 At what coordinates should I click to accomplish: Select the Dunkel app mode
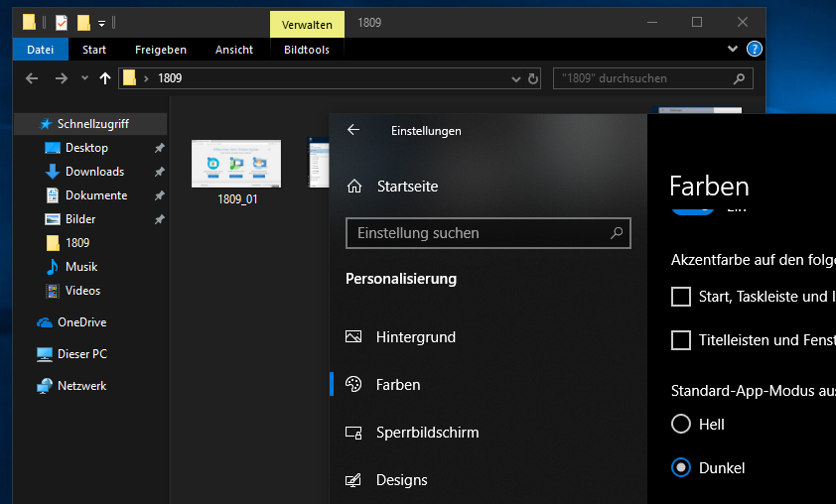(x=681, y=467)
